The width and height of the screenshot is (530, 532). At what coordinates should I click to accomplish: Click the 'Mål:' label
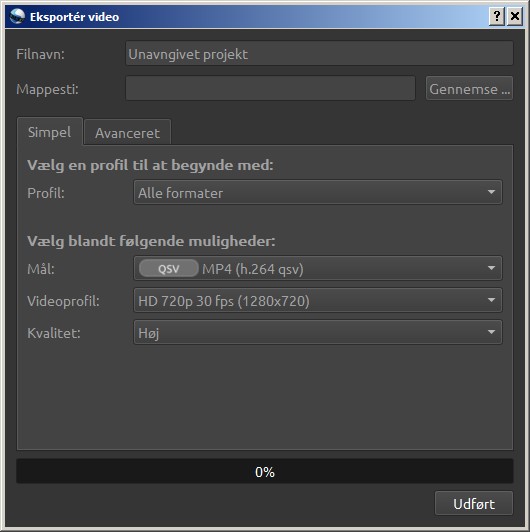coord(41,268)
